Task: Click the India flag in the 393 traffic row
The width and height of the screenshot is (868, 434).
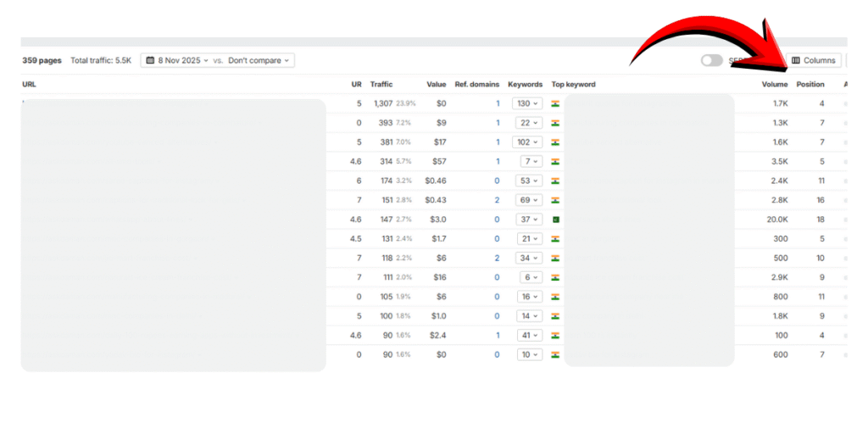Action: (555, 123)
